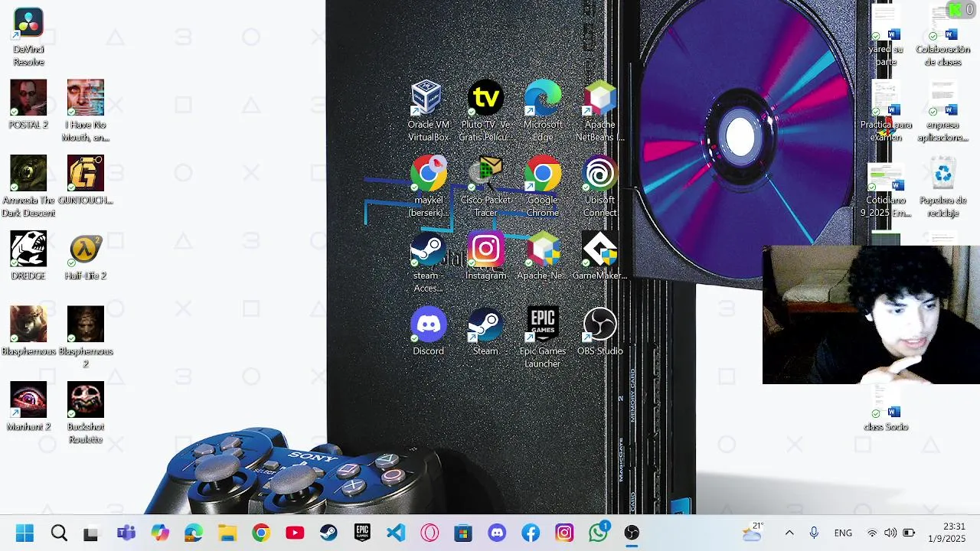
Task: Open taskbar Search
Action: (59, 533)
